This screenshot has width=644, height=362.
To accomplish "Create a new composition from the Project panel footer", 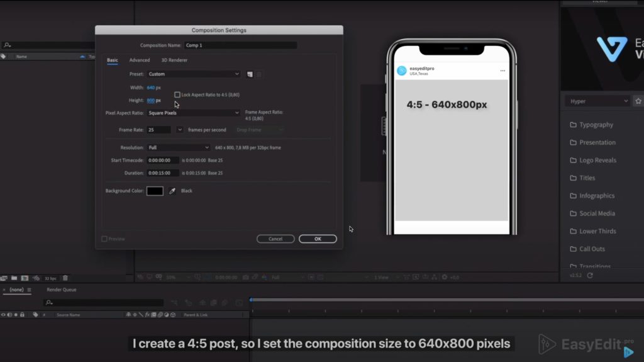I will pyautogui.click(x=25, y=278).
